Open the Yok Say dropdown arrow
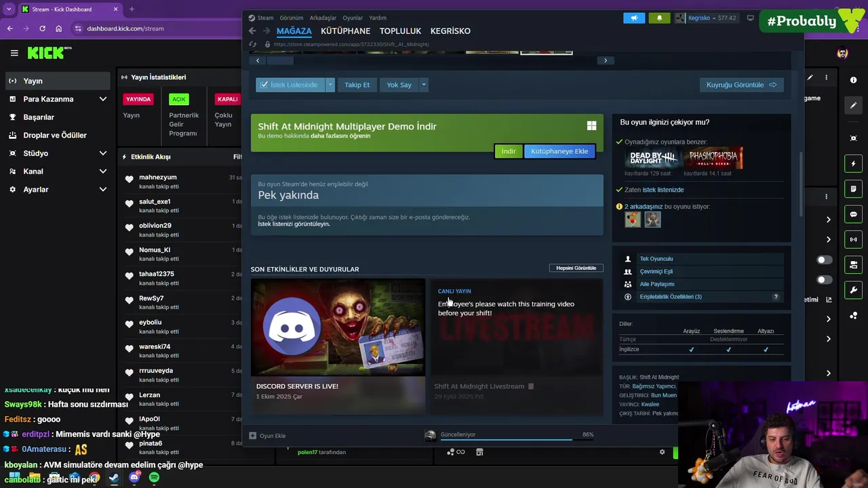This screenshot has height=488, width=868. 423,85
